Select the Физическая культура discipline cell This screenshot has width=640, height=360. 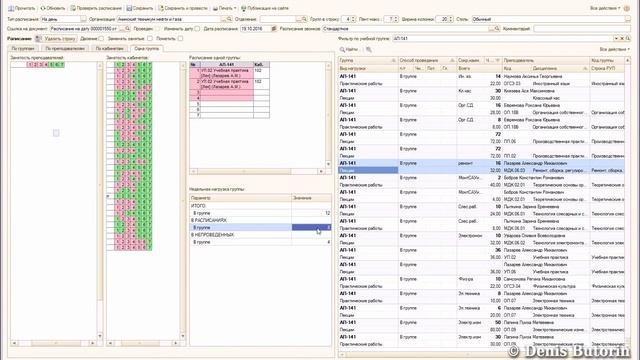point(560,286)
